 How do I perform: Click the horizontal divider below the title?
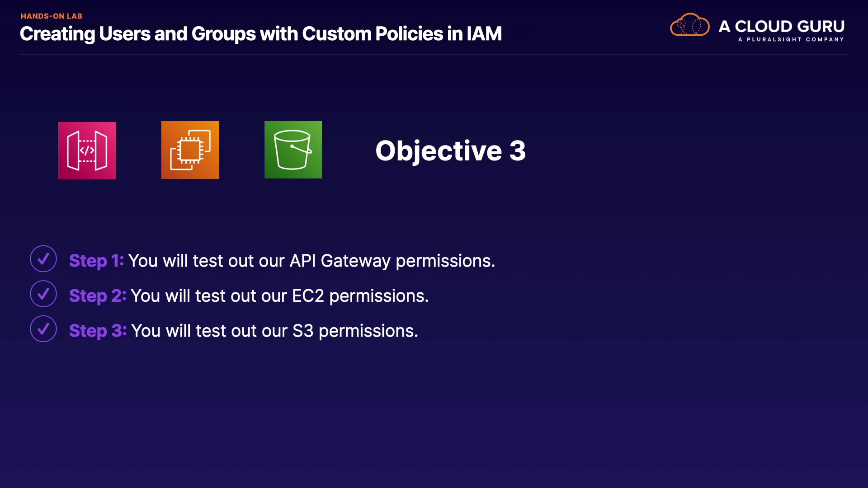[x=434, y=55]
